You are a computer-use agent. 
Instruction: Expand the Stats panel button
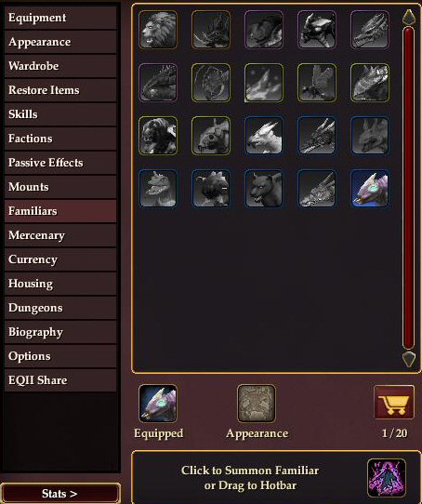(x=60, y=494)
